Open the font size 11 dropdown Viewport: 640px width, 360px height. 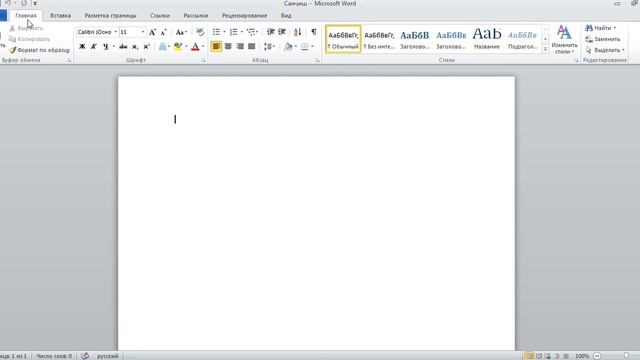pyautogui.click(x=143, y=32)
